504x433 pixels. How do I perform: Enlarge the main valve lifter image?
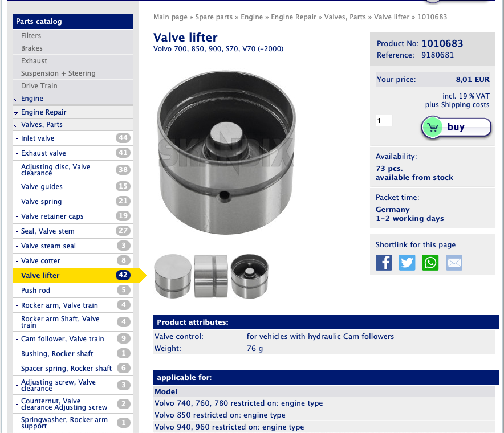[225, 152]
